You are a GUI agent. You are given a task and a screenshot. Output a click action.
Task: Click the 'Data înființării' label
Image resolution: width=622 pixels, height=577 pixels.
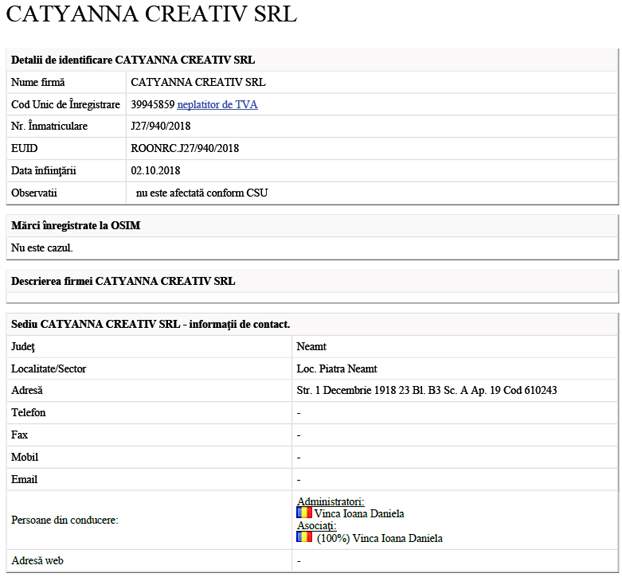coord(44,171)
